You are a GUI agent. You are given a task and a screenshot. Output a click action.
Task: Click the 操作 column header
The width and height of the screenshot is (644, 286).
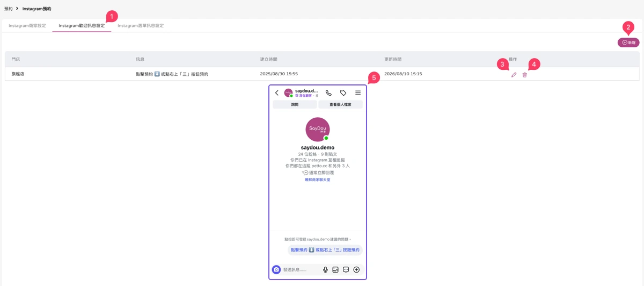click(x=513, y=59)
